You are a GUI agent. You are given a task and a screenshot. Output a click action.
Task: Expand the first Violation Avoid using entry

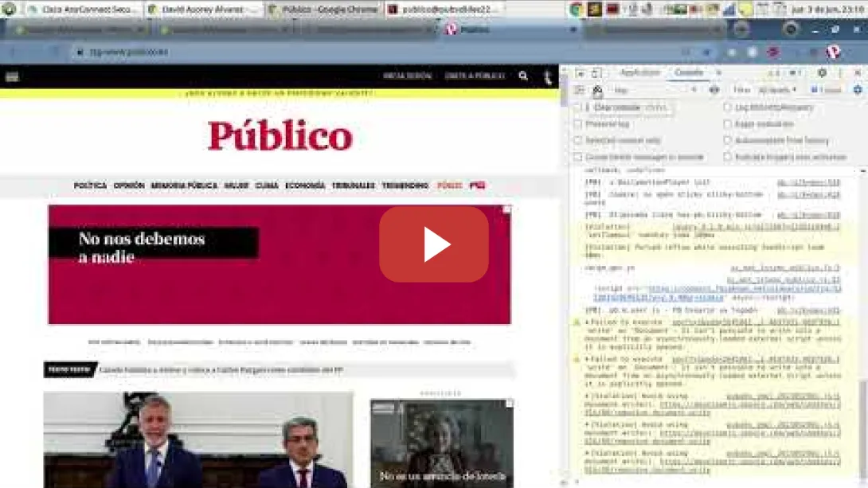tap(588, 396)
